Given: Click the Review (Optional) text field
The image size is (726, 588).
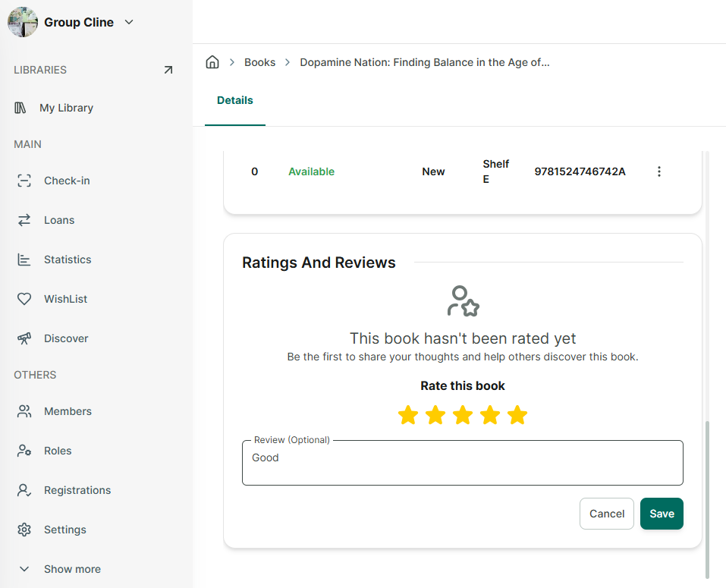Looking at the screenshot, I should [x=463, y=463].
